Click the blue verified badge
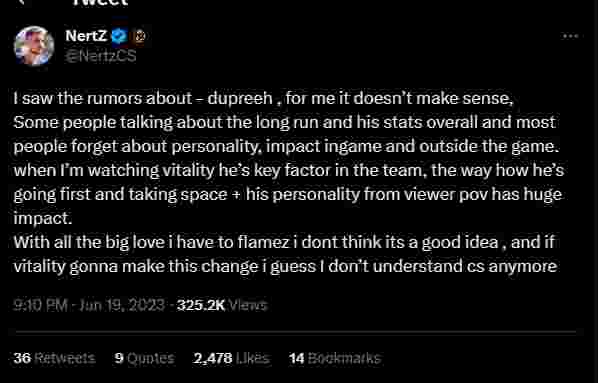The height and width of the screenshot is (383, 598). click(x=119, y=36)
